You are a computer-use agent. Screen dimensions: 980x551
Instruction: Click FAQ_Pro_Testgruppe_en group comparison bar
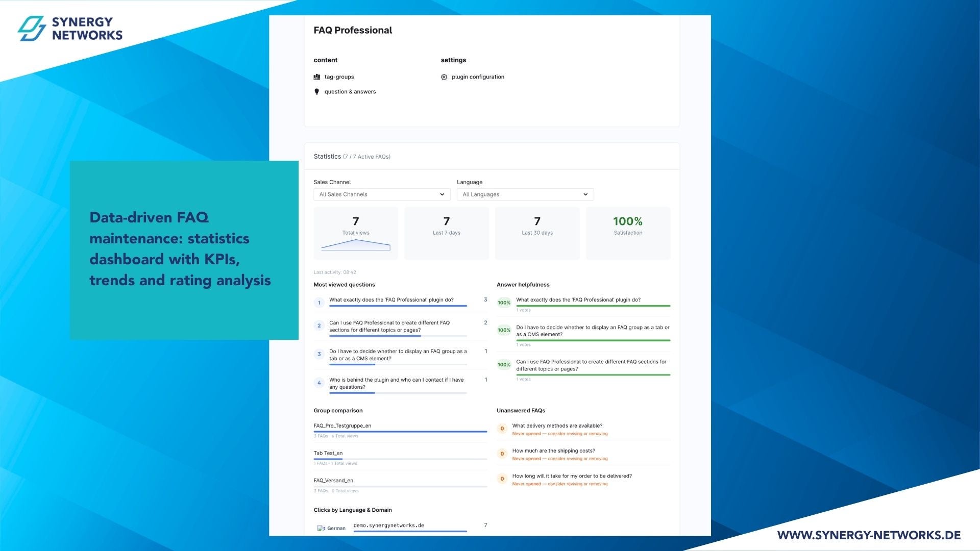pyautogui.click(x=400, y=432)
